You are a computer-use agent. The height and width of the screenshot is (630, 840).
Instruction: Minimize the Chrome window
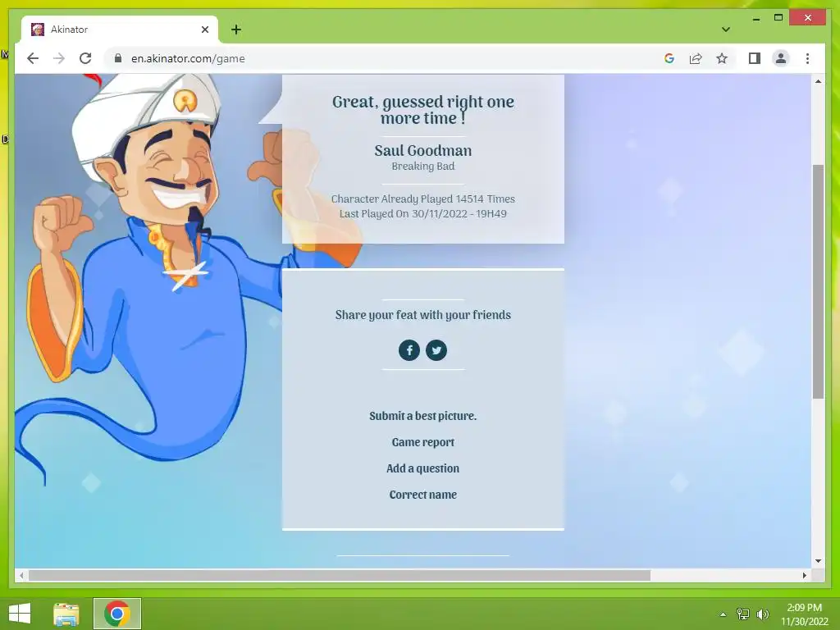click(x=756, y=18)
